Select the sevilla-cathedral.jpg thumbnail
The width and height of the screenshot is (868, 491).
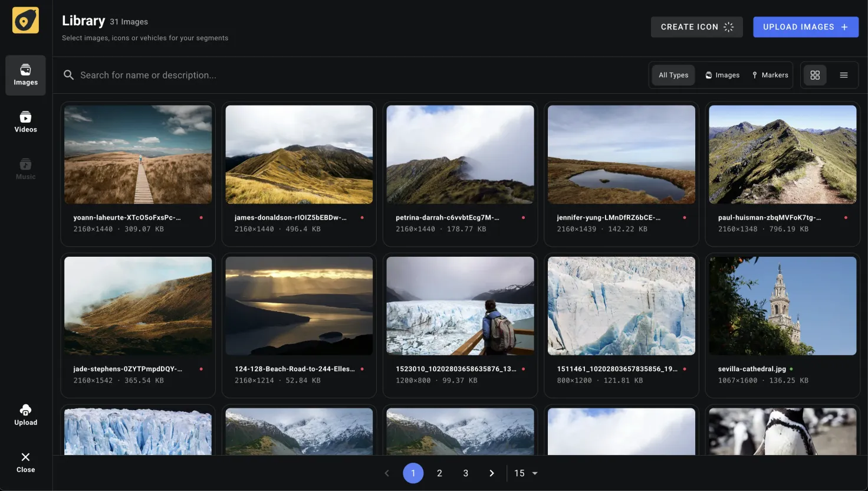[x=782, y=306]
